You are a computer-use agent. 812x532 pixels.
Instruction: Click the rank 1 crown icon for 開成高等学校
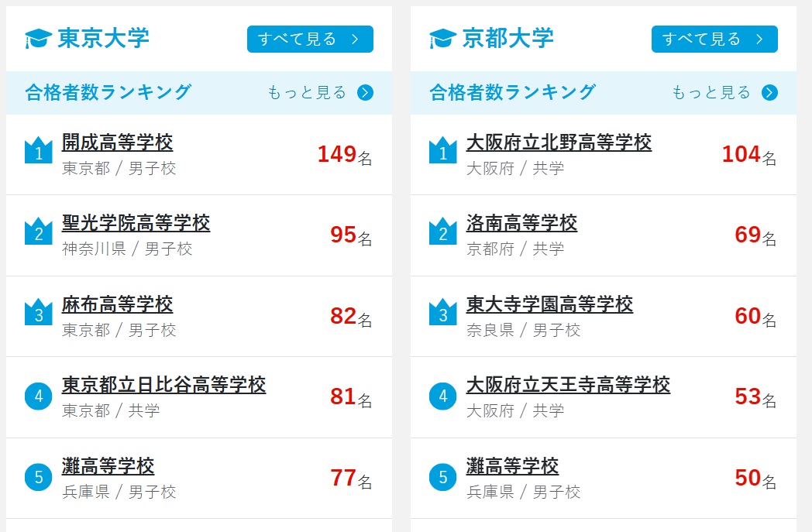coord(38,150)
